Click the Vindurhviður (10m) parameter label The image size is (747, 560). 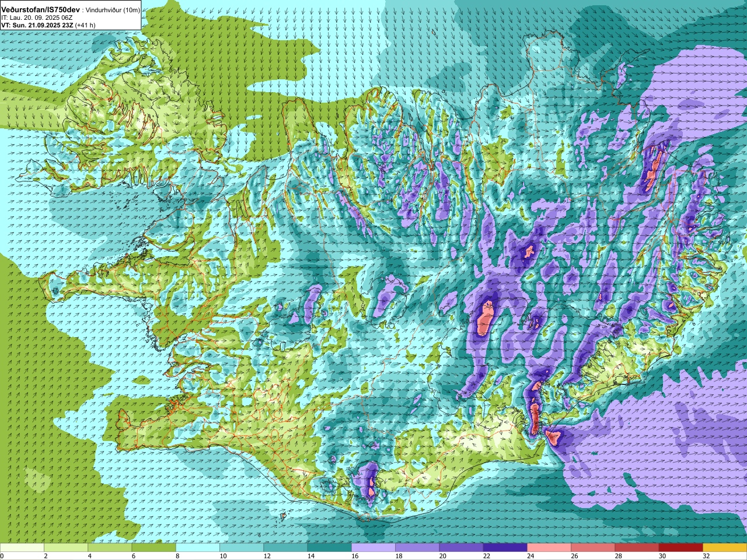coord(113,10)
